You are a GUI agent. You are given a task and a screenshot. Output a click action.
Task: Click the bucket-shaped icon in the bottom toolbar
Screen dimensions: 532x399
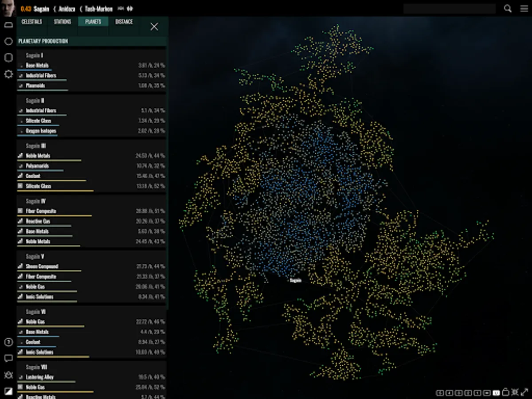point(506,392)
